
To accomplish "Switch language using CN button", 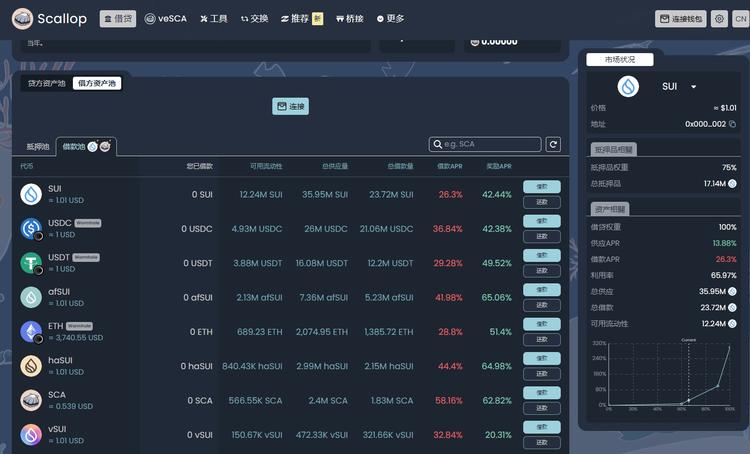I will [740, 19].
